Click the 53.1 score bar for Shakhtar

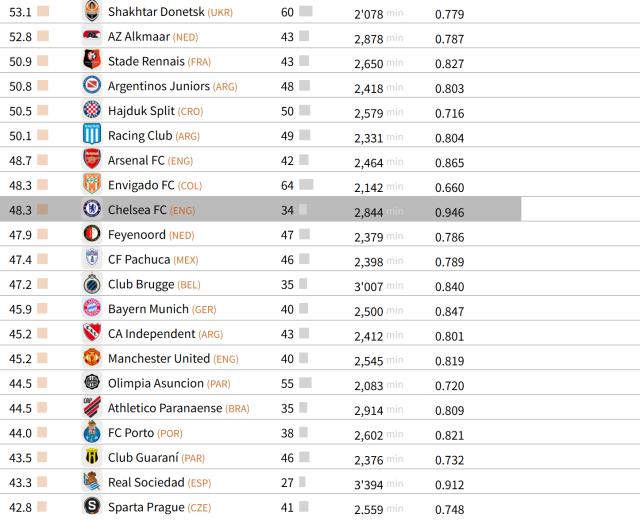tap(42, 12)
